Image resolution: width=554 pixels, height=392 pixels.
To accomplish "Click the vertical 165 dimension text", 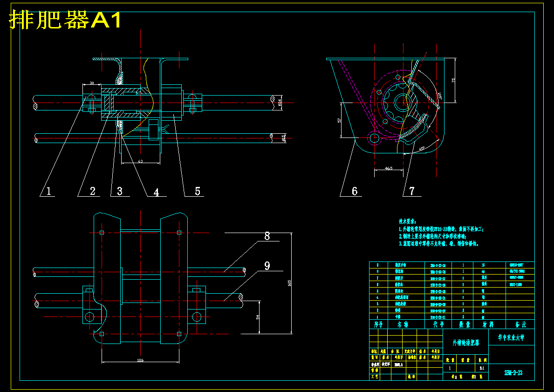I will pyautogui.click(x=289, y=283).
